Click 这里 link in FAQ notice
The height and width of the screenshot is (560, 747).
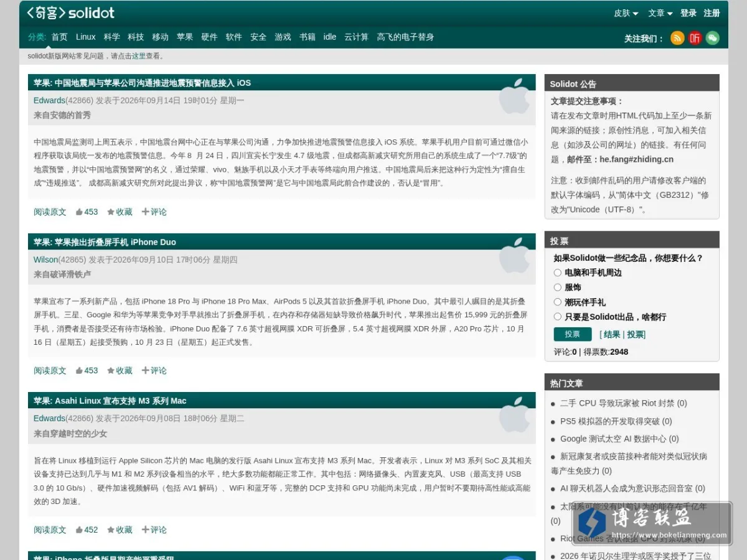[x=138, y=56]
